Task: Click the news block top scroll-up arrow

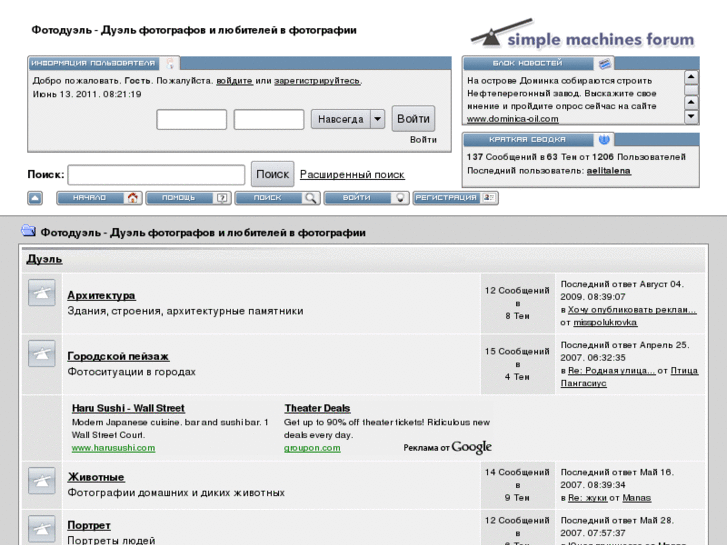Action: (x=691, y=77)
